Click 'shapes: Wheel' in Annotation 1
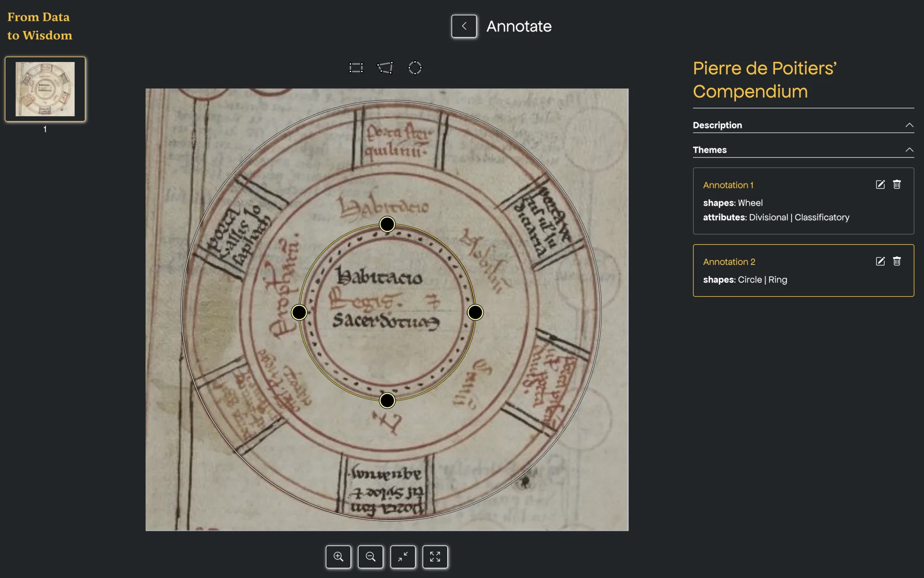Screen dimensions: 924x578 point(733,203)
